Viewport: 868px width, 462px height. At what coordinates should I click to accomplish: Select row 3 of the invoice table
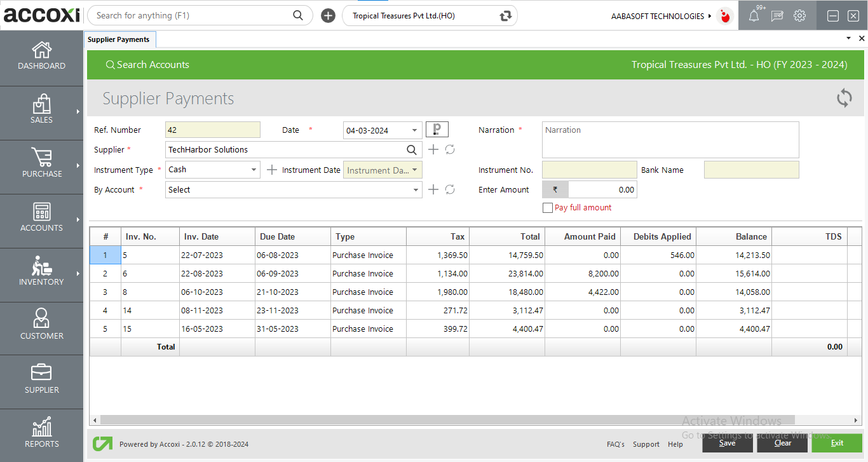coord(105,292)
